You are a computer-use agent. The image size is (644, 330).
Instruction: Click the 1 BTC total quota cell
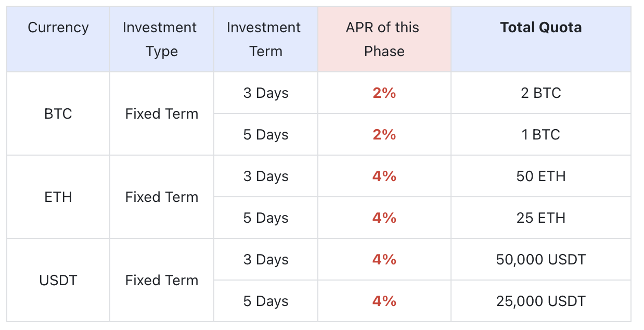click(540, 135)
